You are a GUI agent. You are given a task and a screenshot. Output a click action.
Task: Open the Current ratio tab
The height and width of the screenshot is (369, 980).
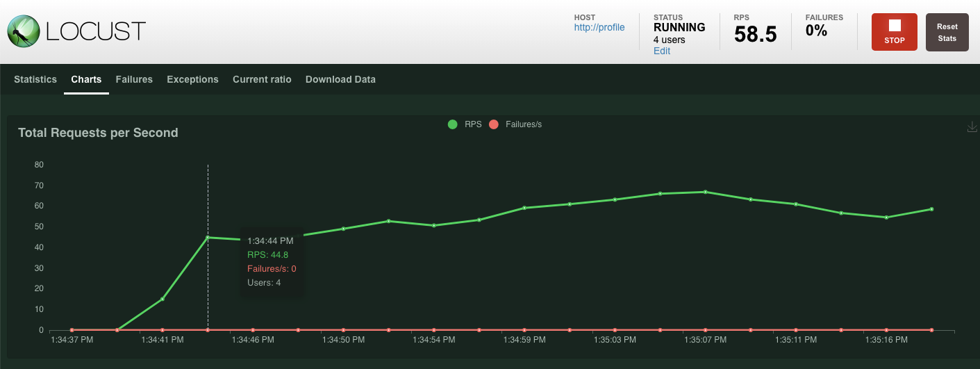pyautogui.click(x=262, y=79)
